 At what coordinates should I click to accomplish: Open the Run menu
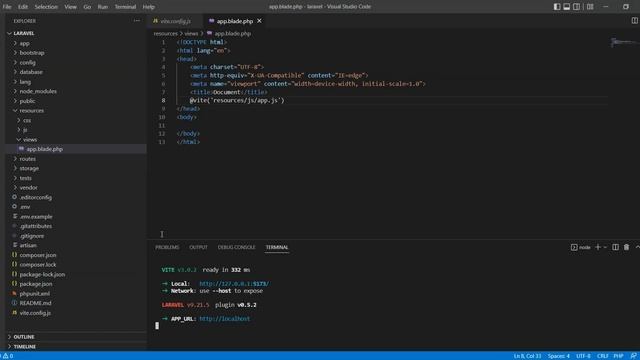tap(103, 7)
